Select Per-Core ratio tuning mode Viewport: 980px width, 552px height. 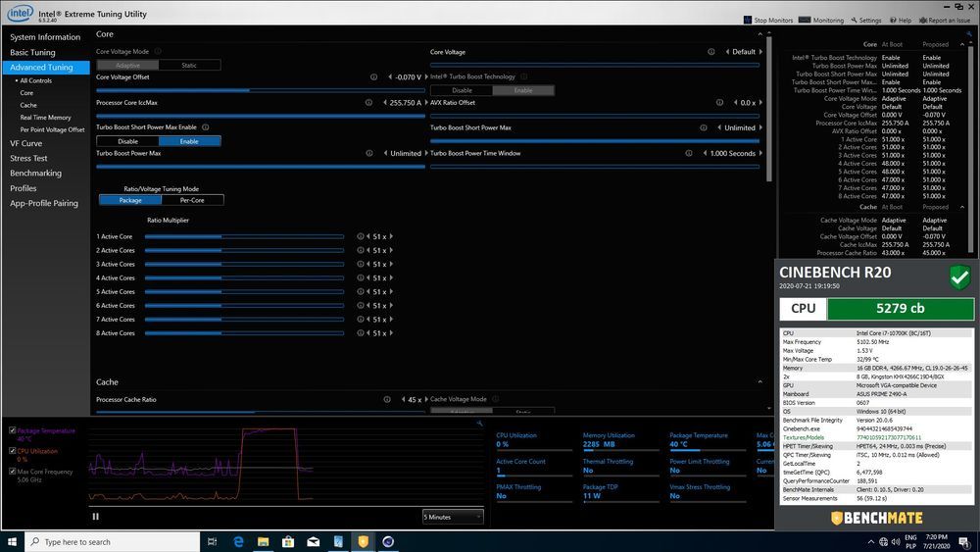192,200
